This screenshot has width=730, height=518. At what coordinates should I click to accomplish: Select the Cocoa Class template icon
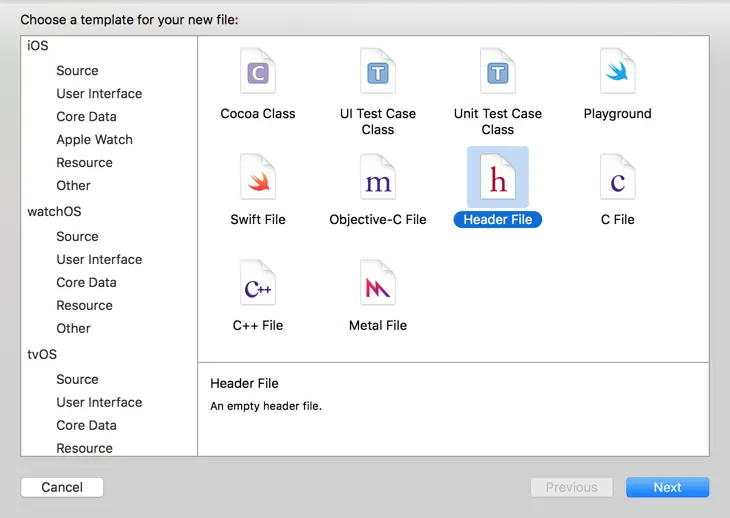(x=258, y=71)
